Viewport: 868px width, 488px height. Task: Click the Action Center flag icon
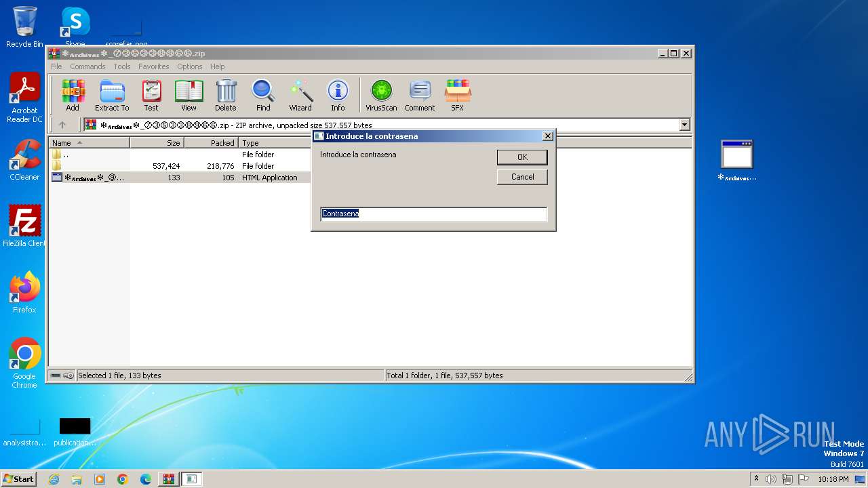pyautogui.click(x=804, y=479)
